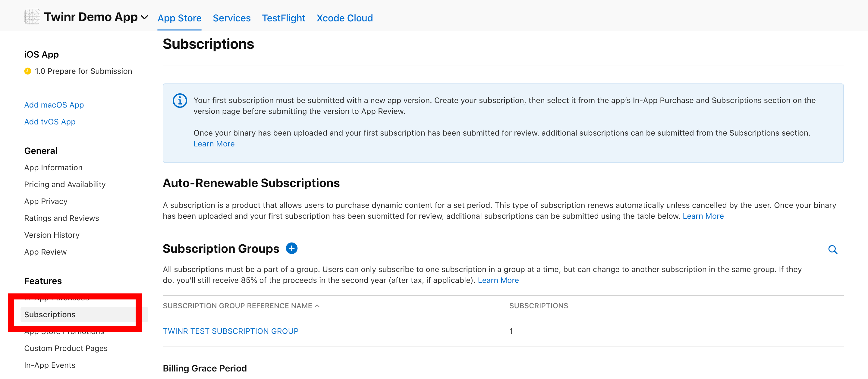The width and height of the screenshot is (868, 379).
Task: Select Pricing and Availability sidebar item
Action: tap(65, 184)
